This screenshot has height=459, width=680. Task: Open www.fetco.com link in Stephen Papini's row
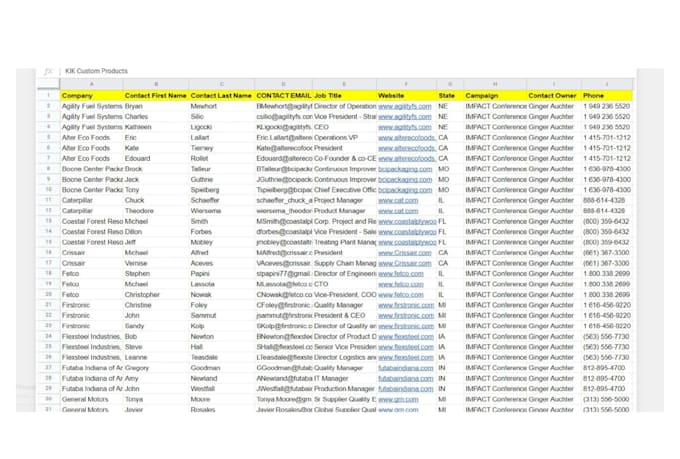401,273
